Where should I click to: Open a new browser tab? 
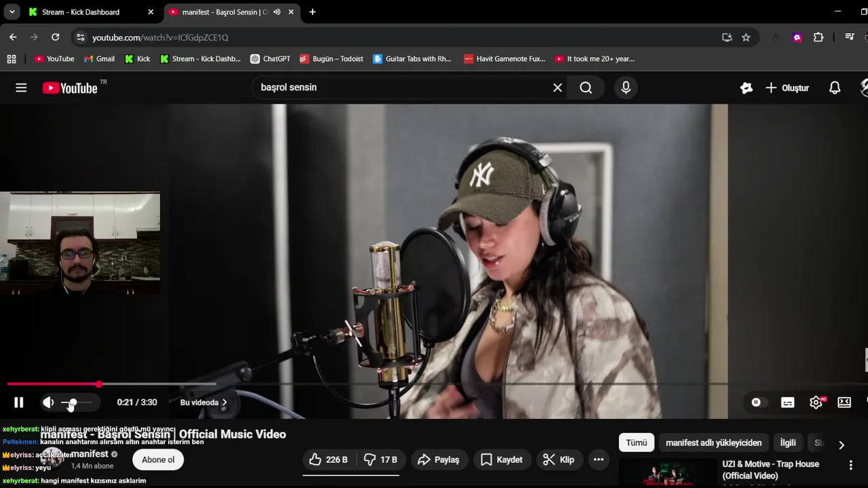pyautogui.click(x=313, y=12)
